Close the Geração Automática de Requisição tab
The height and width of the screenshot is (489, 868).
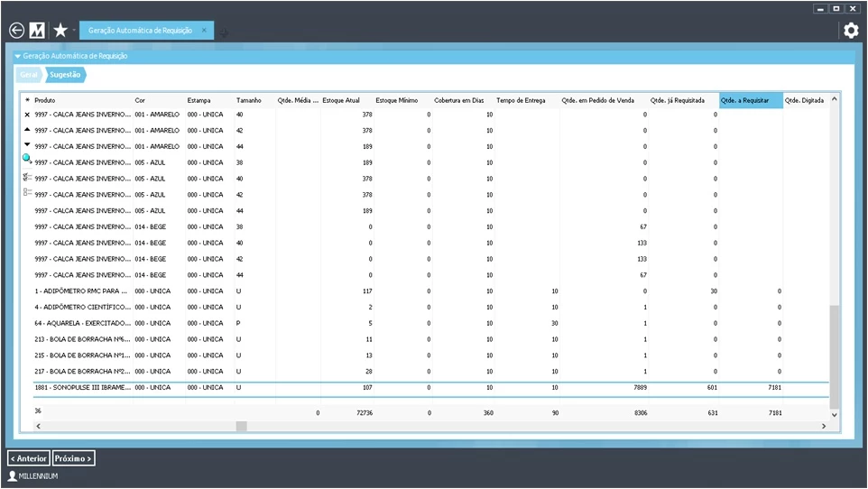(x=204, y=30)
